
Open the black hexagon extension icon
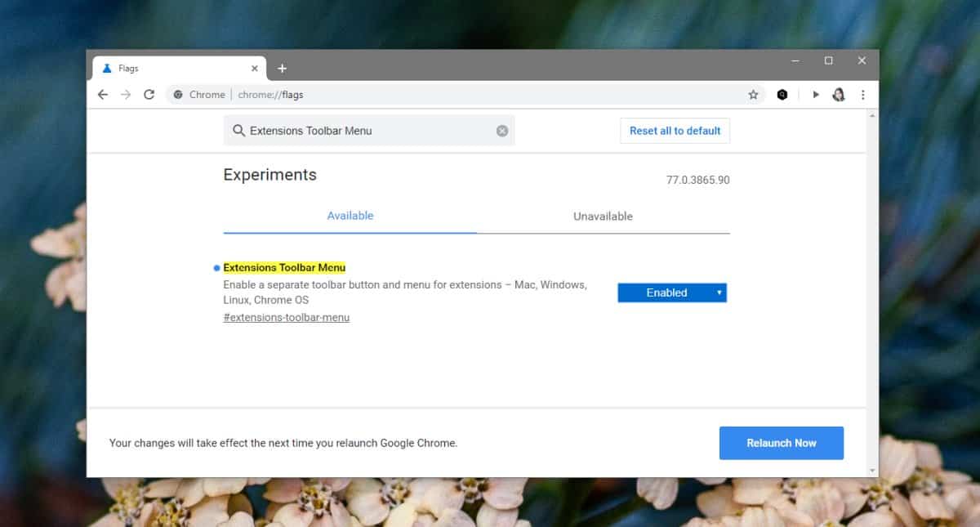click(782, 95)
